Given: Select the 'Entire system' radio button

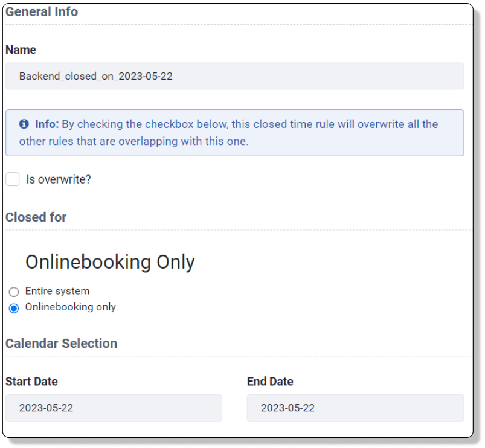Looking at the screenshot, I should pos(14,292).
